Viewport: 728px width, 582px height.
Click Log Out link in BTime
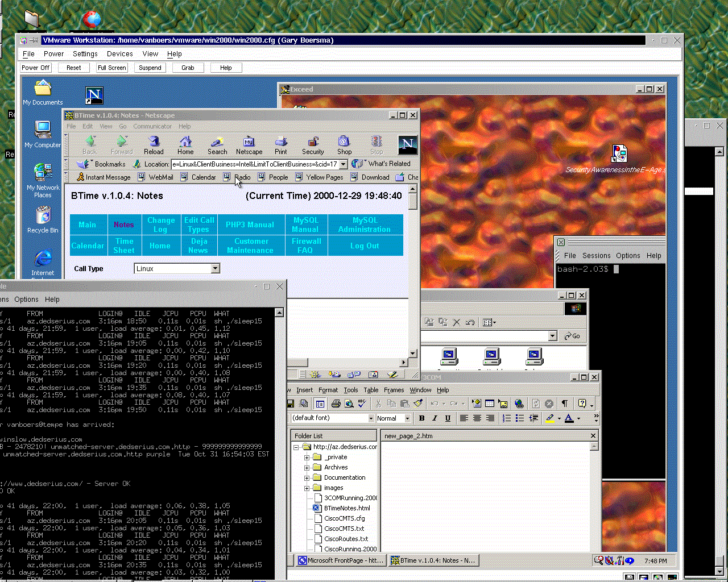coord(365,246)
